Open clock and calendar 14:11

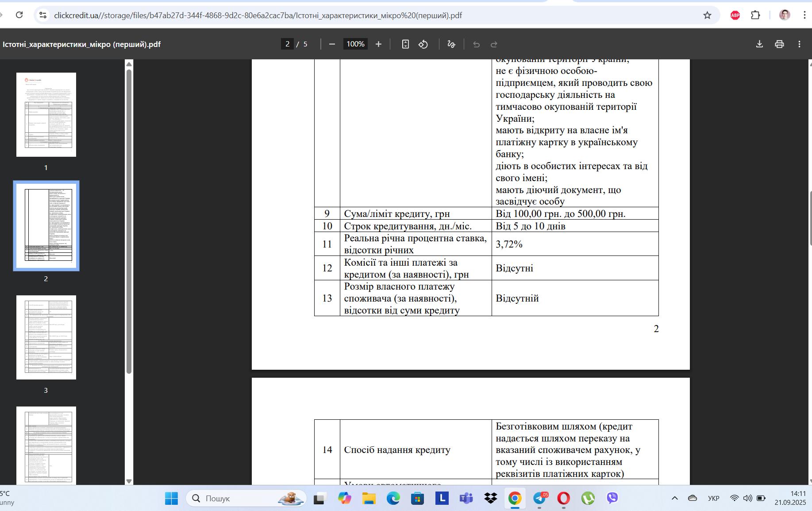point(790,498)
